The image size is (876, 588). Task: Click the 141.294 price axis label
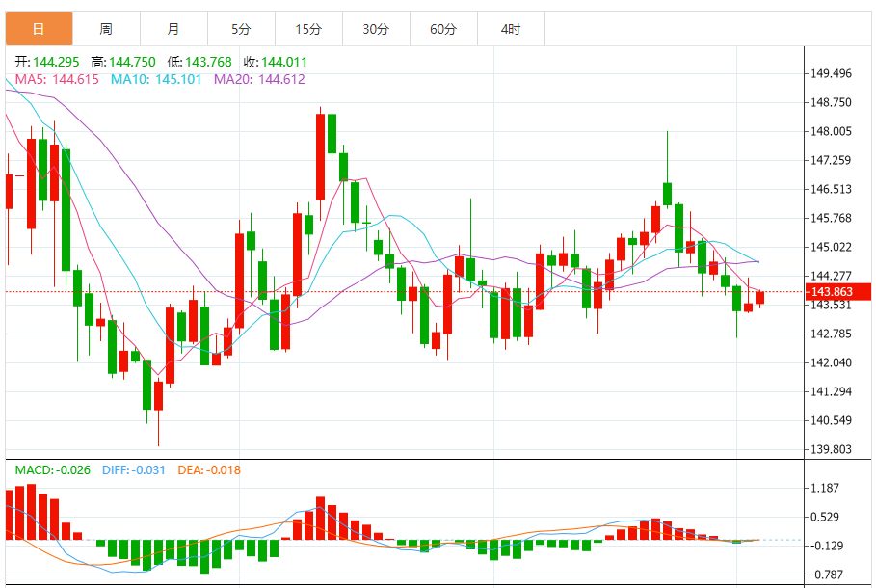[x=832, y=391]
